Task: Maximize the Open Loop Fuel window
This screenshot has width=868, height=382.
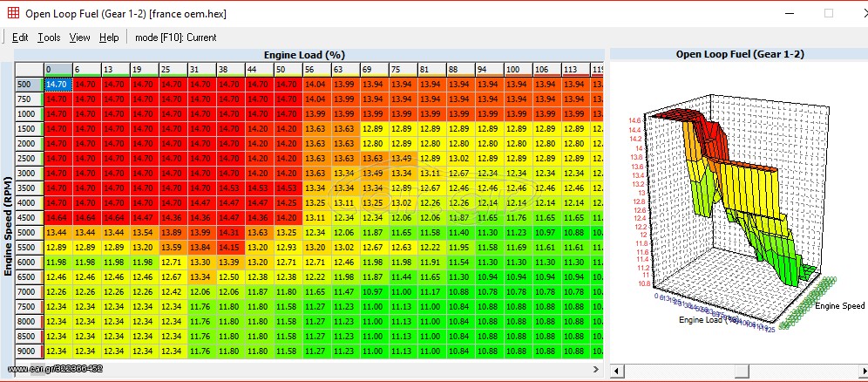Action: (x=828, y=13)
